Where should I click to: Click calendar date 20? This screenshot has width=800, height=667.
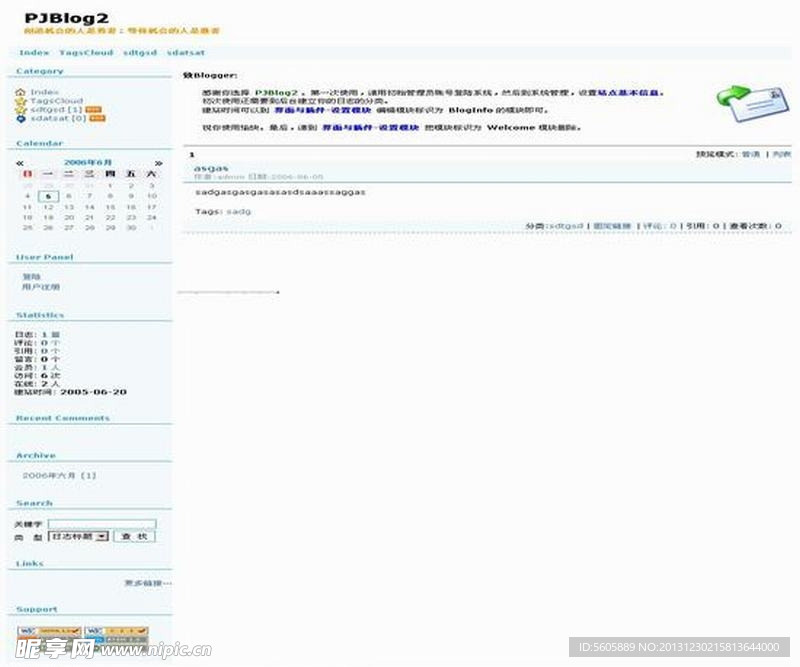tap(69, 217)
